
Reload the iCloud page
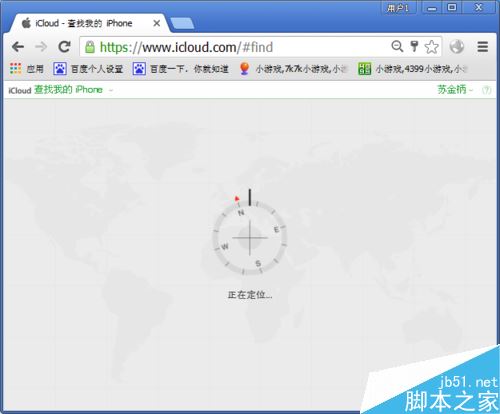pos(64,47)
